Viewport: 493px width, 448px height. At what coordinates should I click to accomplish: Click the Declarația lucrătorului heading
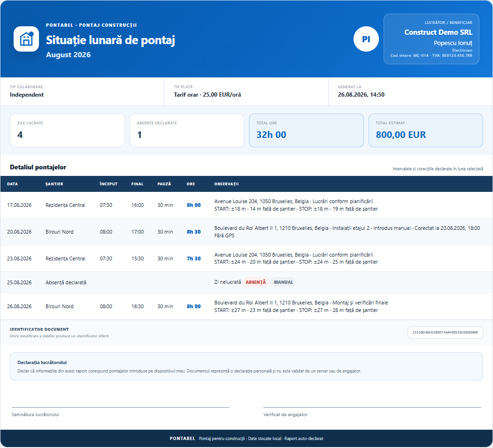[42, 363]
